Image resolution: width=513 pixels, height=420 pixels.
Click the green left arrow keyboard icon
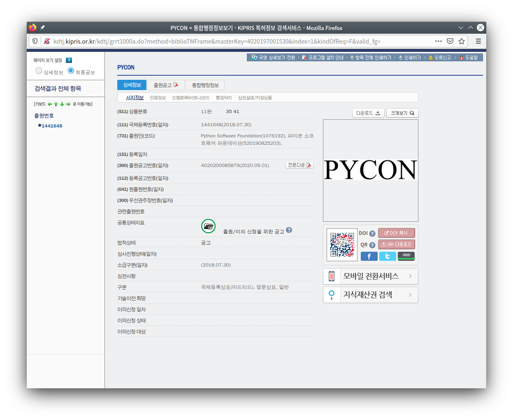[x=50, y=104]
